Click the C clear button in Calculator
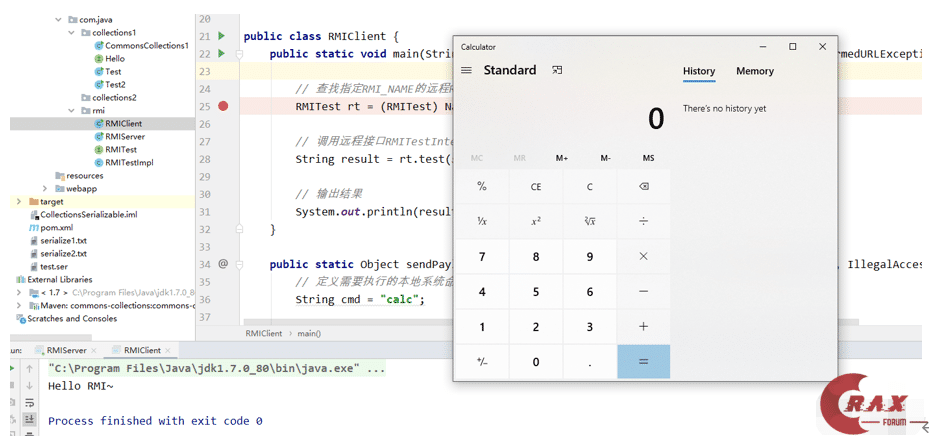This screenshot has height=436, width=929. [x=590, y=187]
